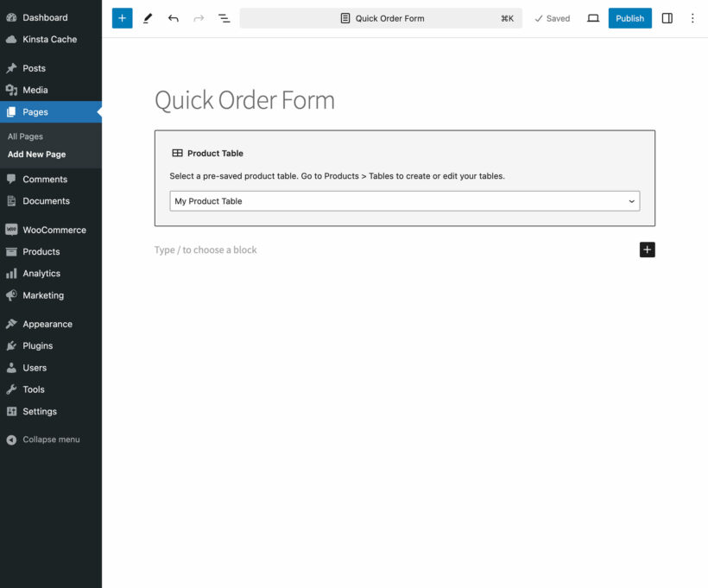Viewport: 708px width, 588px height.
Task: Toggle the settings sidebar panel
Action: click(x=667, y=17)
